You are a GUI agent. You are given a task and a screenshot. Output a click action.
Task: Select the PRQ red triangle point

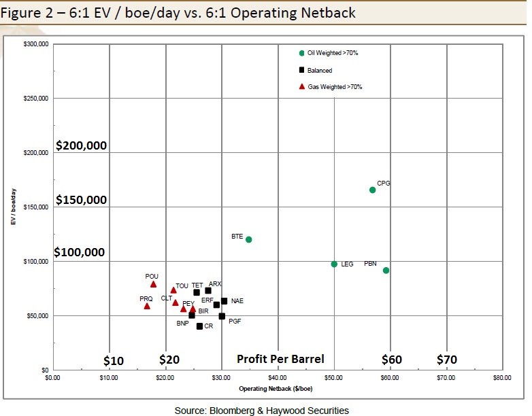pyautogui.click(x=147, y=306)
